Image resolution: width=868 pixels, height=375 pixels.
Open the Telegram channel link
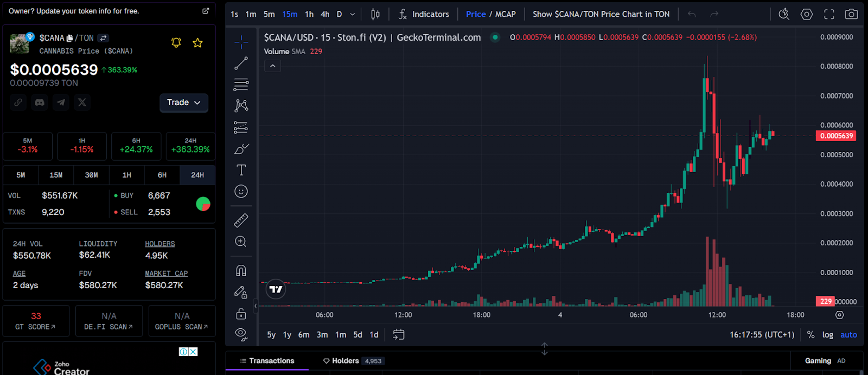(61, 102)
